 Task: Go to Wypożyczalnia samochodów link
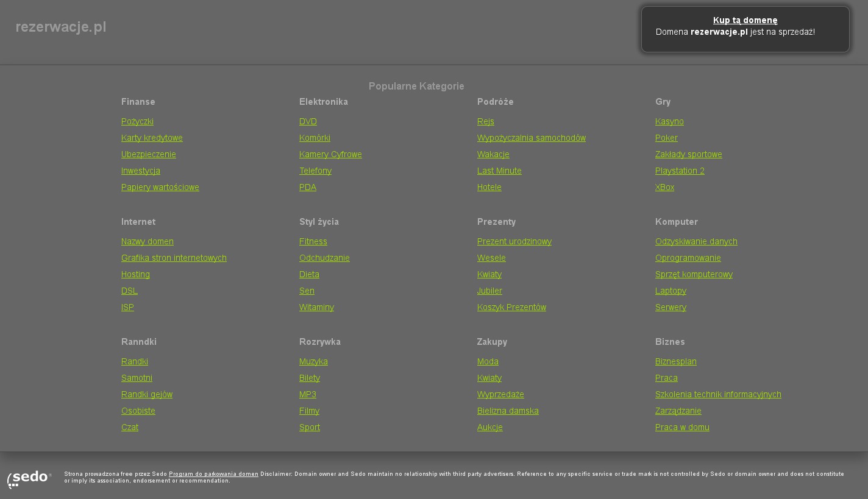coord(531,138)
